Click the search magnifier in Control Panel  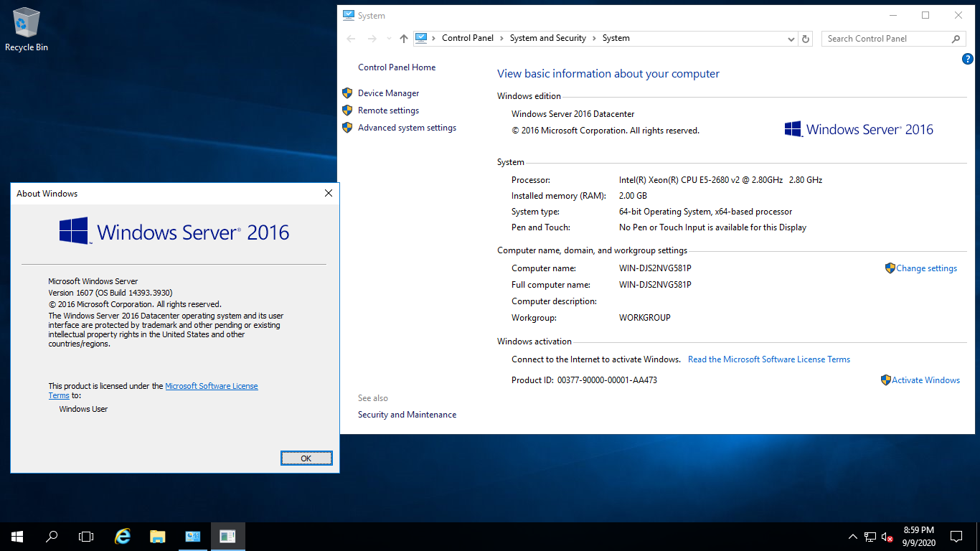(956, 39)
